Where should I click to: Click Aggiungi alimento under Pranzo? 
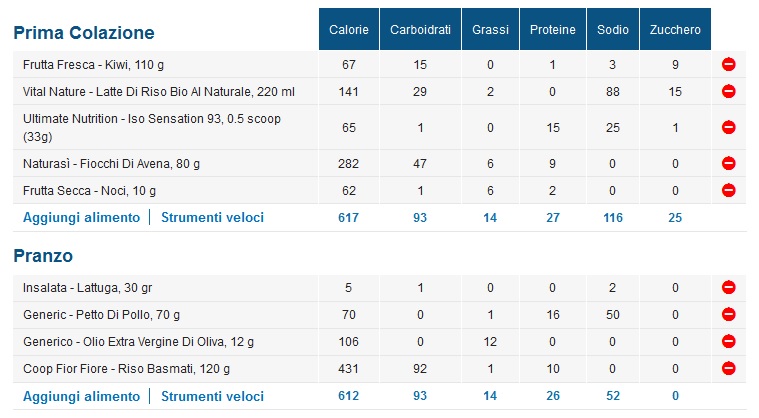[x=81, y=396]
